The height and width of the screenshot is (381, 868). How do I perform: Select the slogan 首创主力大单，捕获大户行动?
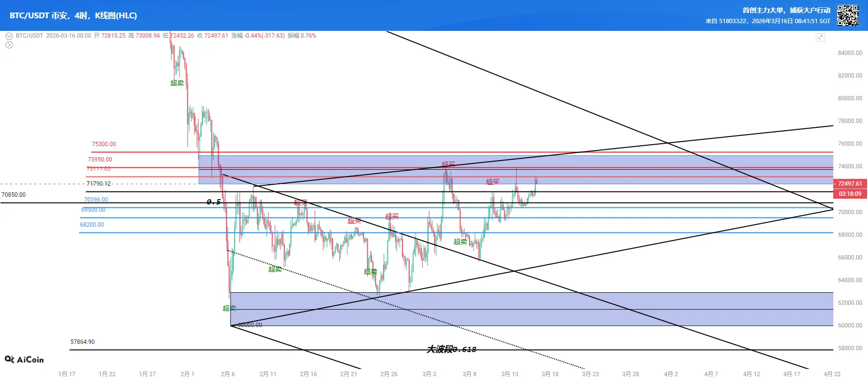[787, 10]
